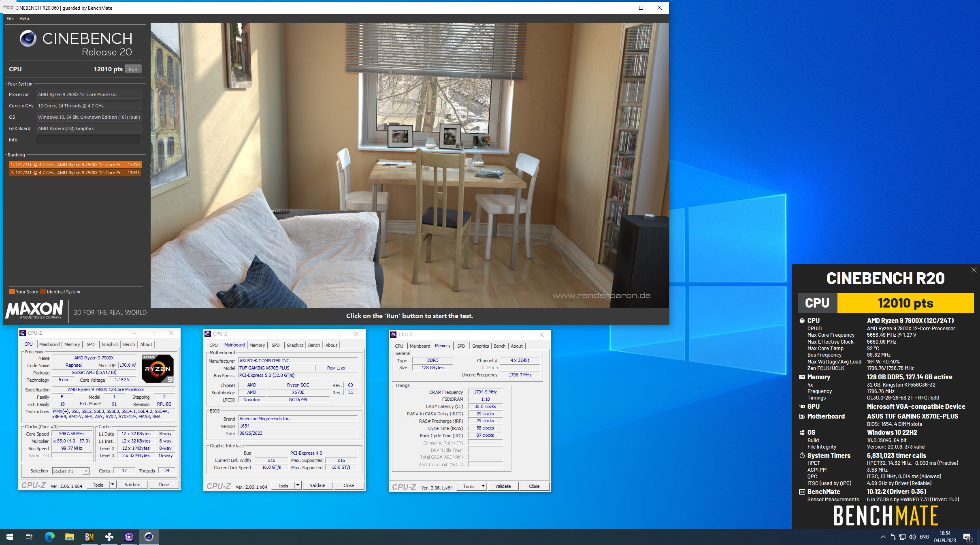Show hidden tray icons with the chevron

coord(883,537)
